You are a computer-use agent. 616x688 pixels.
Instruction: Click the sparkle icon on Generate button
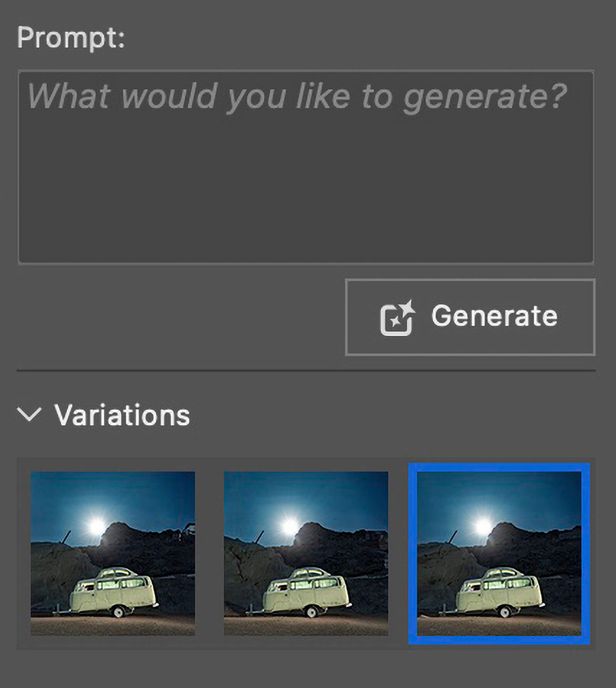(397, 317)
